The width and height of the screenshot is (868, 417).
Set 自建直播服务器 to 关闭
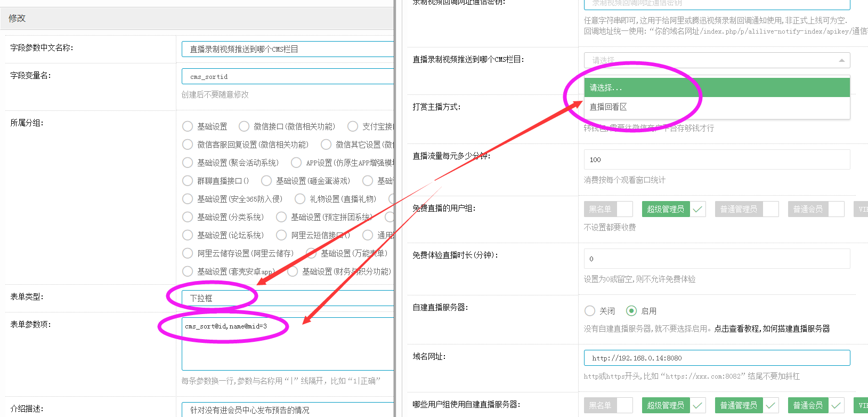(590, 311)
